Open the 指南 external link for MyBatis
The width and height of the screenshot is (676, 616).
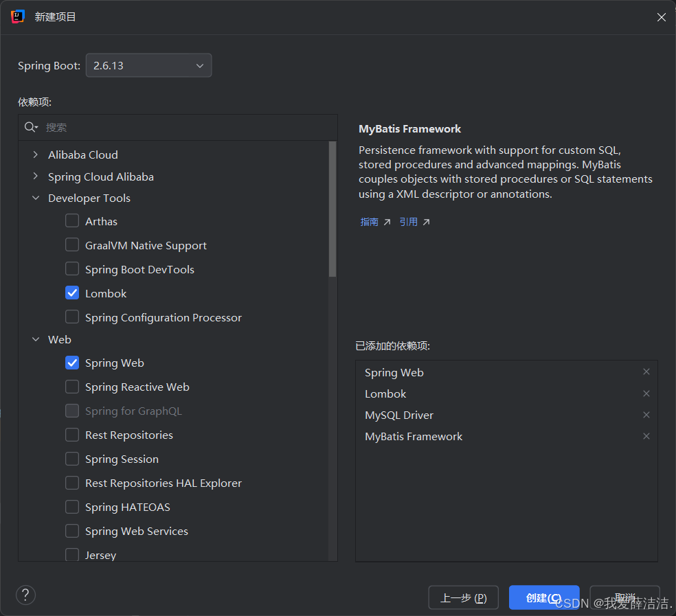371,221
